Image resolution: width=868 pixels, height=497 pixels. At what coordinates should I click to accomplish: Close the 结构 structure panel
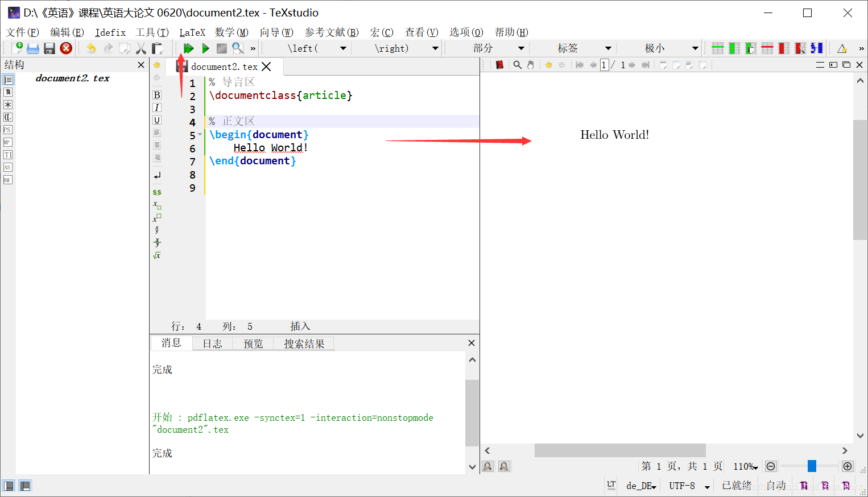[141, 65]
